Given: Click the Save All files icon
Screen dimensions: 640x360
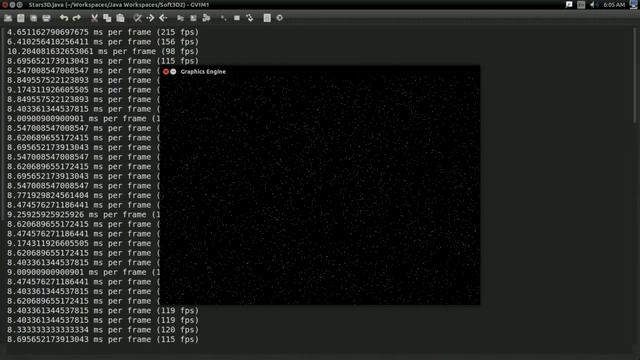Looking at the screenshot, I should (33, 18).
